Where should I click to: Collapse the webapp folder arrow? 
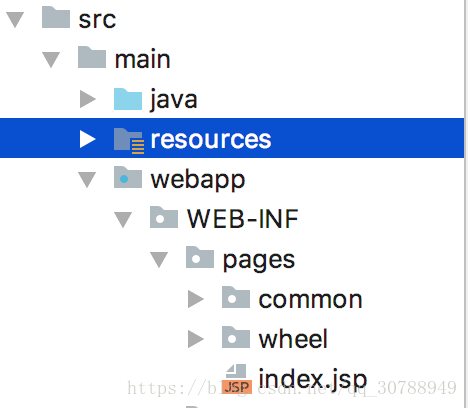coord(87,180)
